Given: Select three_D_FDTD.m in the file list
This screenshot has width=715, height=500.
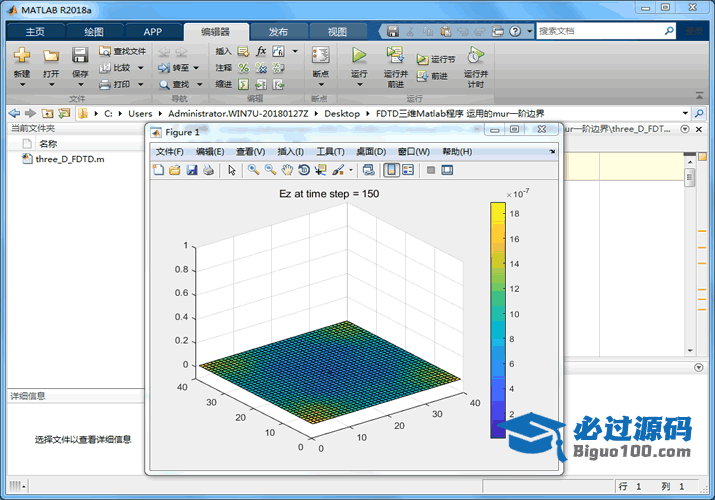Looking at the screenshot, I should click(69, 159).
